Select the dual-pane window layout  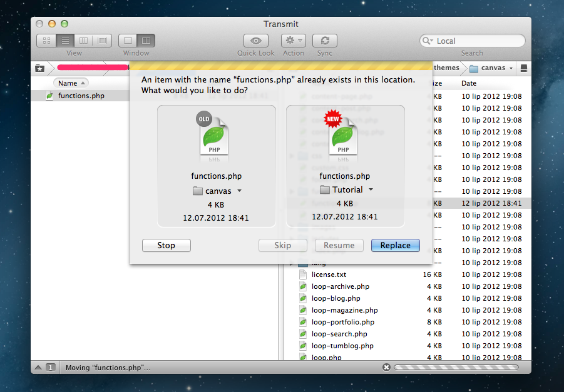pos(146,41)
